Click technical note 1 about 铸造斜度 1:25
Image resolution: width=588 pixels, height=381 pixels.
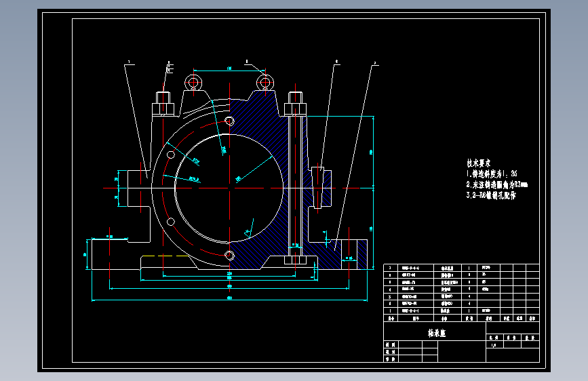tap(492, 174)
